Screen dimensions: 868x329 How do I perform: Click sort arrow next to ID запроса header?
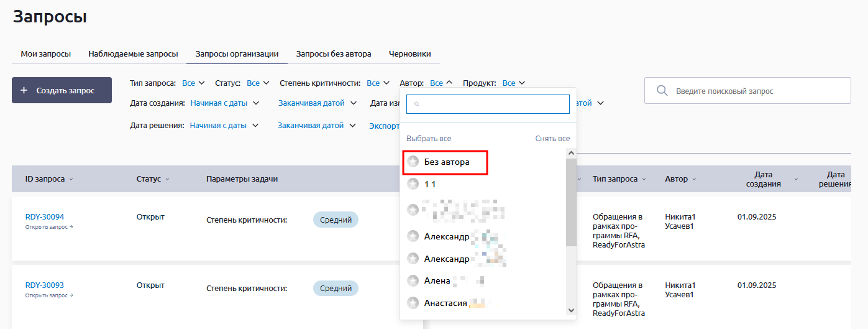(71, 179)
